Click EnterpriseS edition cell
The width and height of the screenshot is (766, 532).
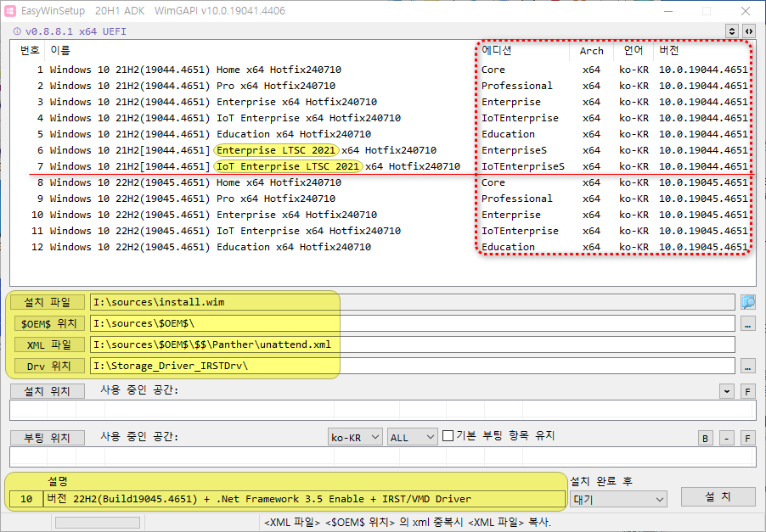pyautogui.click(x=514, y=150)
